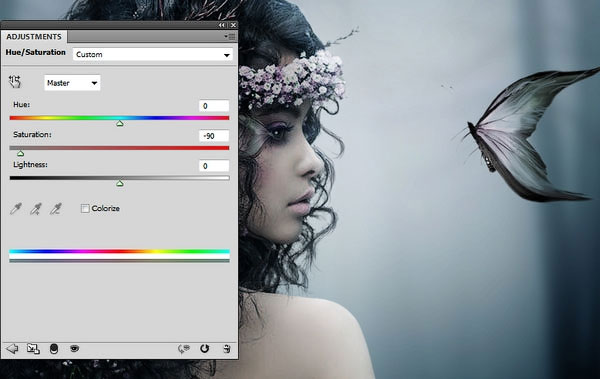The width and height of the screenshot is (600, 379).
Task: Click the Lightness label text
Action: [30, 165]
